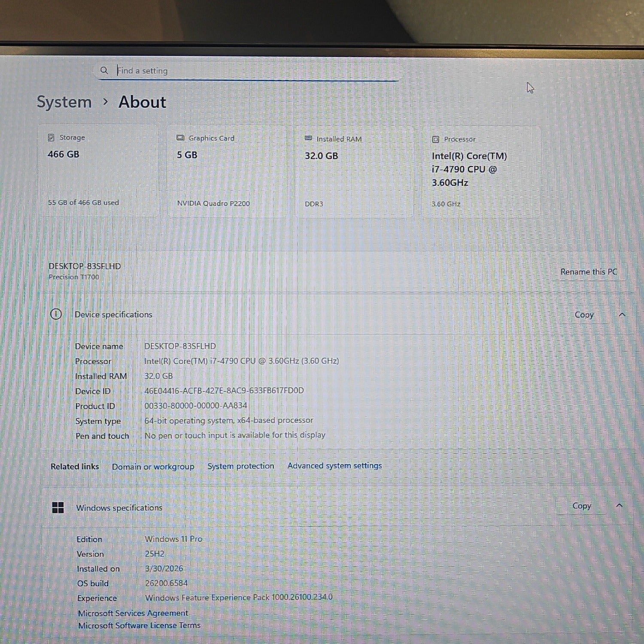
Task: Click Rename this PC button
Action: tap(589, 272)
